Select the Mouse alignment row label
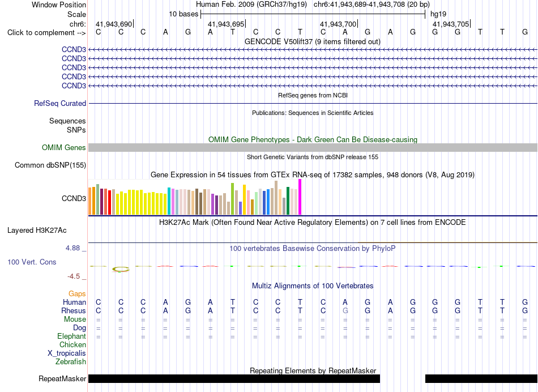538x392 pixels. pos(75,319)
